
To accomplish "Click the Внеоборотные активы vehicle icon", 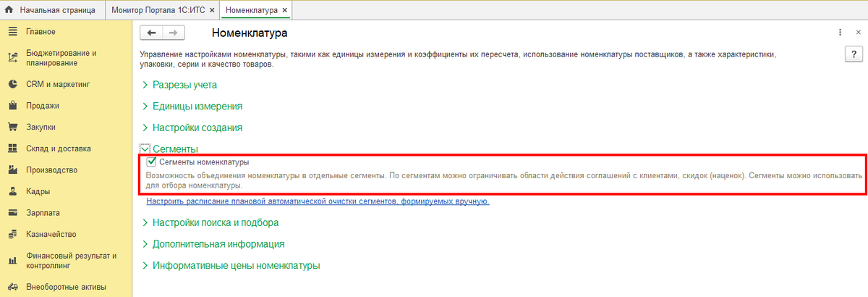I will [12, 287].
